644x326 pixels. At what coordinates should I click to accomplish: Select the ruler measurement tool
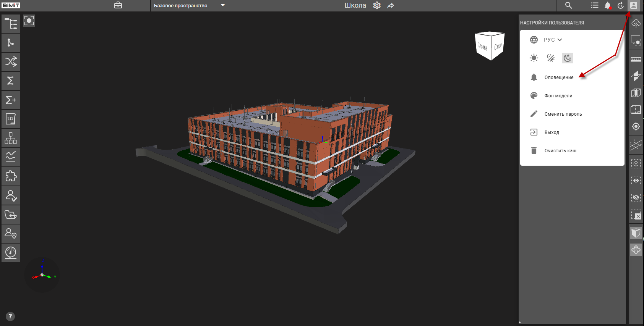point(636,59)
